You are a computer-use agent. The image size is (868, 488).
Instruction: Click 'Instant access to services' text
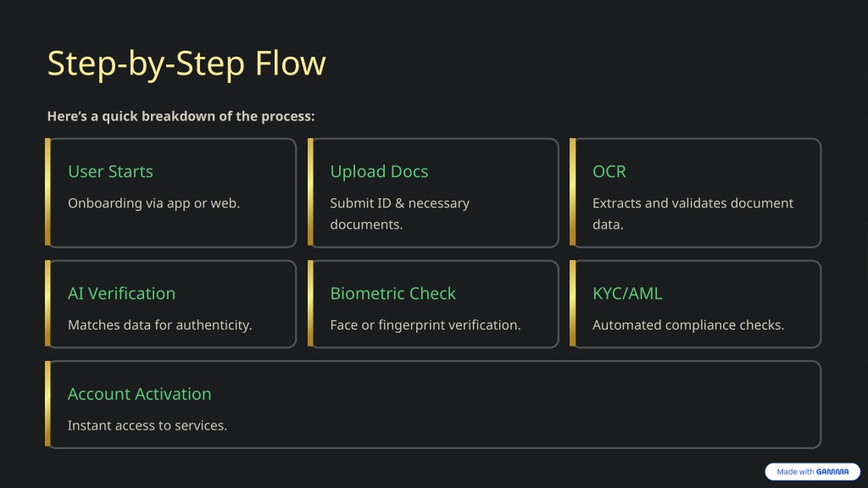click(147, 425)
